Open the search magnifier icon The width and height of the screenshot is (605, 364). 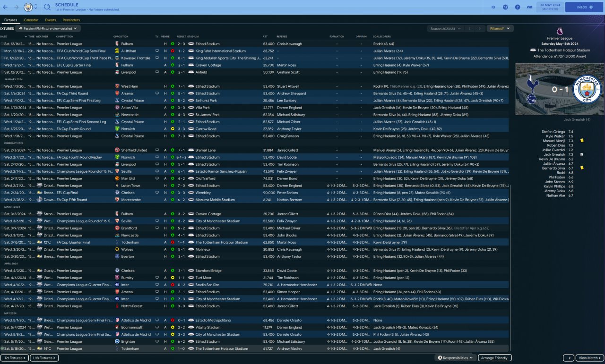point(47,7)
